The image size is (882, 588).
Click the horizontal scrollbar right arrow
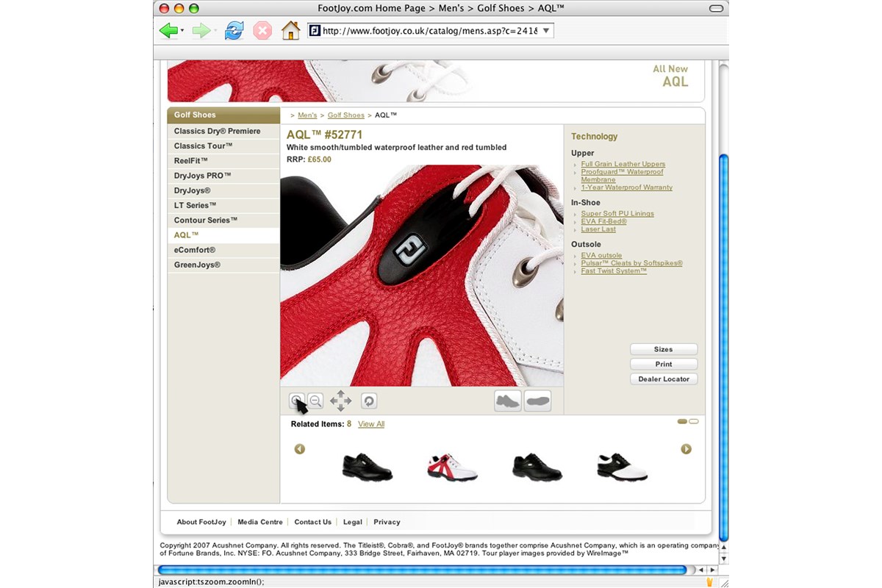click(712, 570)
